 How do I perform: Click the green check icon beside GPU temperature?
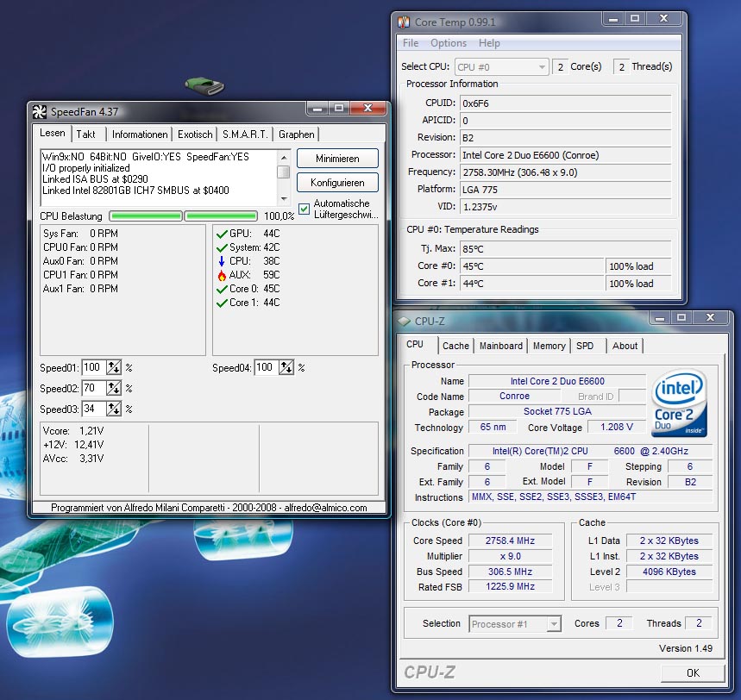click(x=222, y=234)
